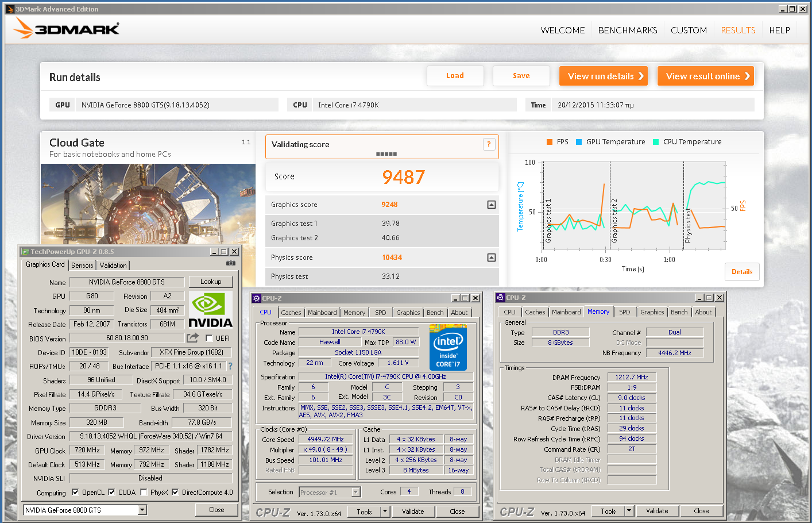Image resolution: width=812 pixels, height=523 pixels.
Task: Open the Caches tab in the CPU-Z CPU tab window
Action: point(291,313)
